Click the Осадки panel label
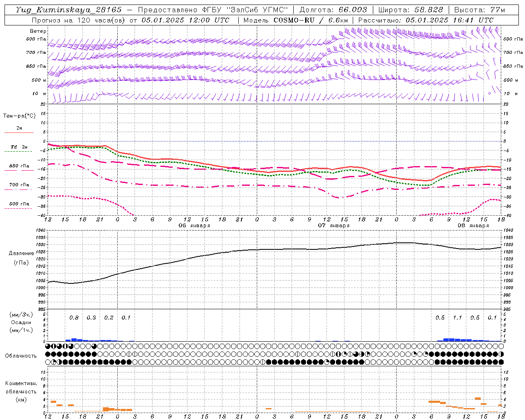 21,322
